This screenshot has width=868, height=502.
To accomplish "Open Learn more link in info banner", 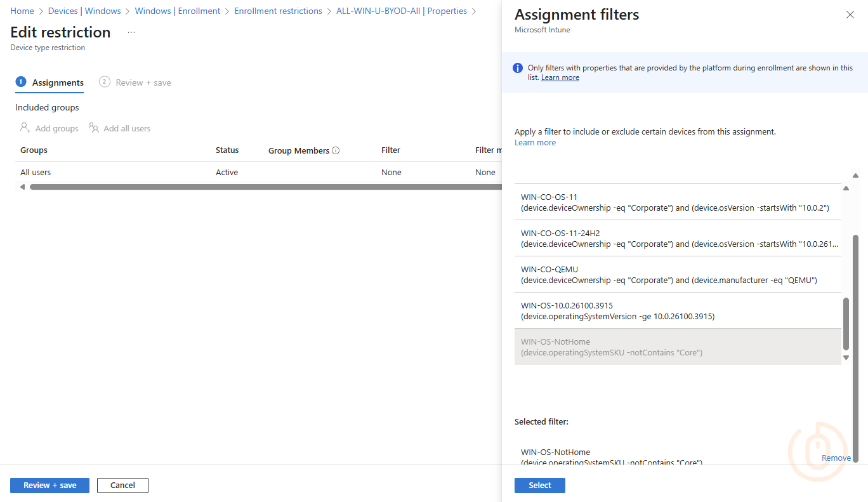I will click(x=560, y=77).
